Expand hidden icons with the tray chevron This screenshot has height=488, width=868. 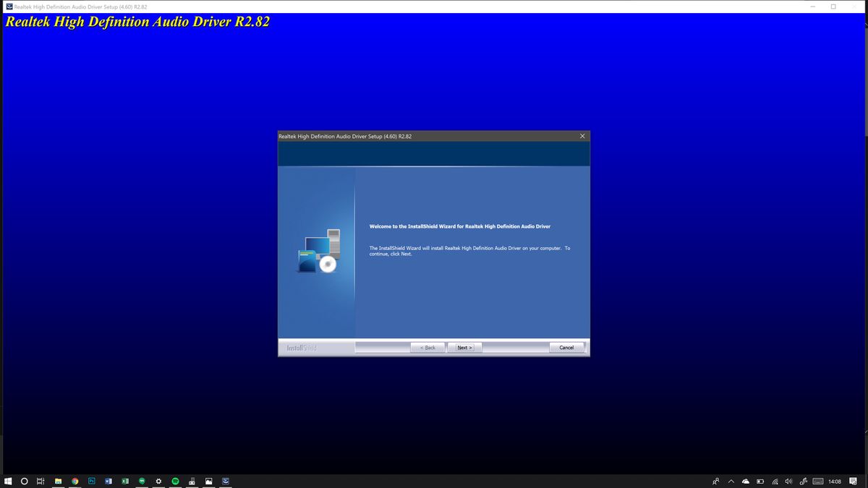(731, 481)
